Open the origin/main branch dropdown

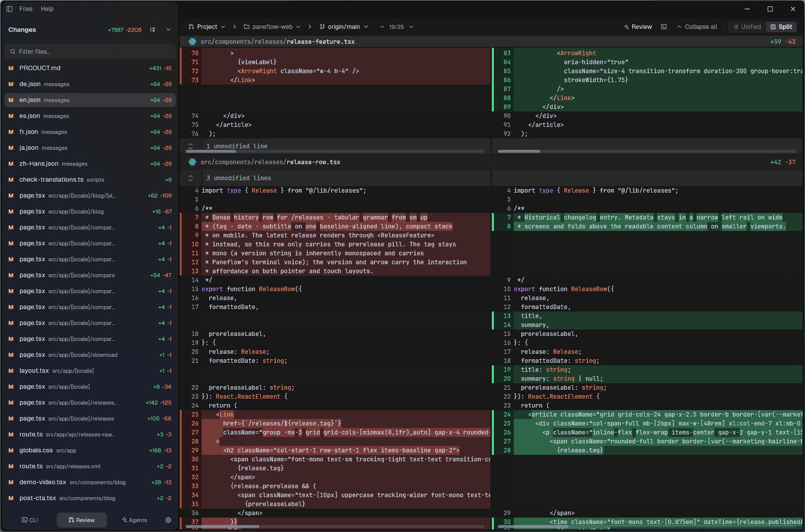coord(344,27)
